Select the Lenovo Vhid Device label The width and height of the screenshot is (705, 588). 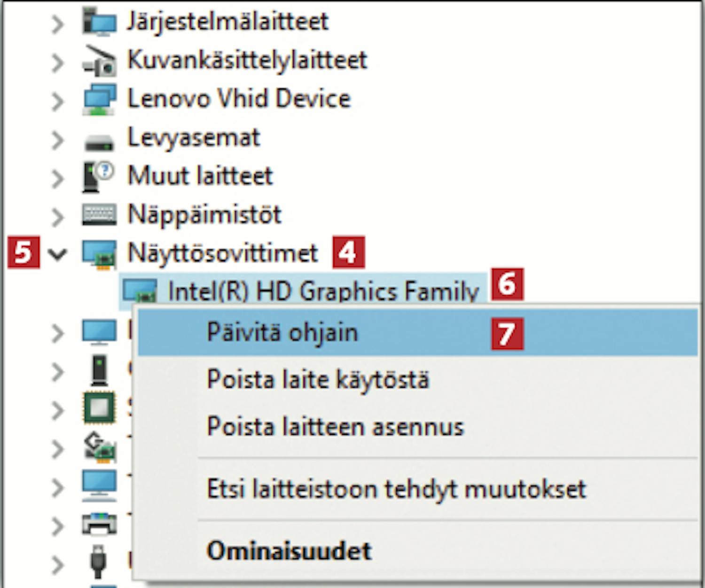239,99
